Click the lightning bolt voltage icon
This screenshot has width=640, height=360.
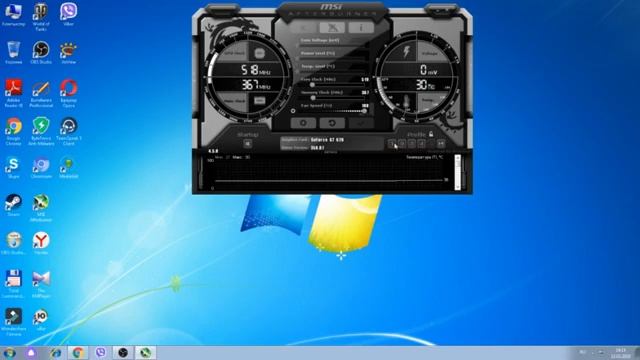click(407, 52)
